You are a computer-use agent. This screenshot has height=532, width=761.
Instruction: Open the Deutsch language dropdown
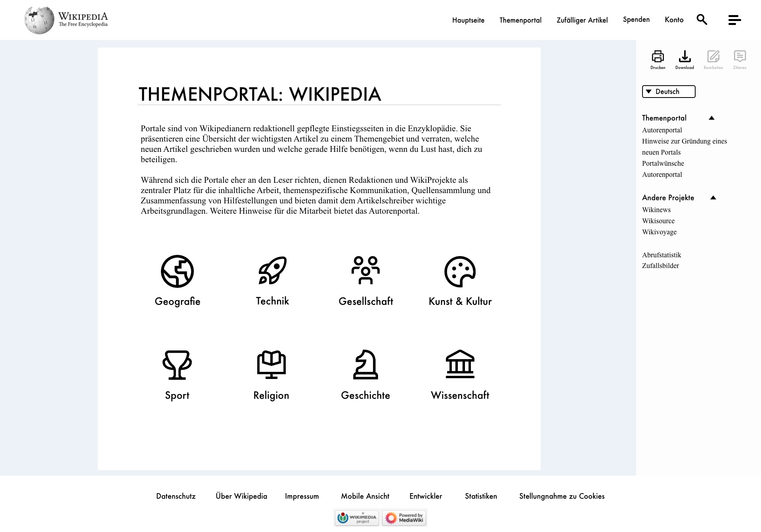(669, 92)
